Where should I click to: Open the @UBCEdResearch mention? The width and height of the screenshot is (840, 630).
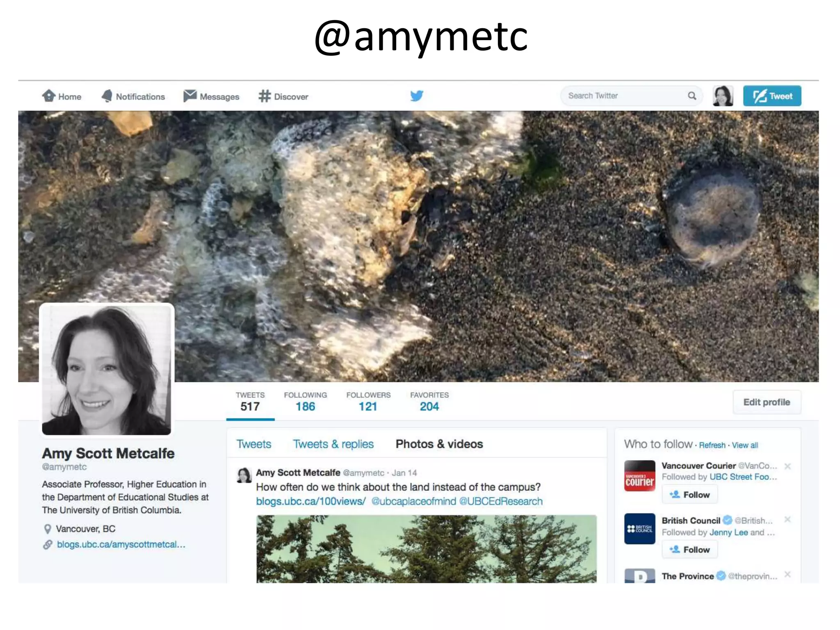point(501,502)
